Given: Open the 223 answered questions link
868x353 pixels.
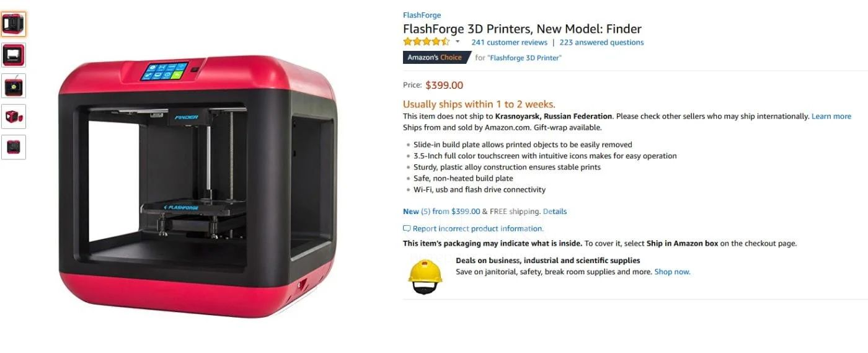Looking at the screenshot, I should (601, 42).
